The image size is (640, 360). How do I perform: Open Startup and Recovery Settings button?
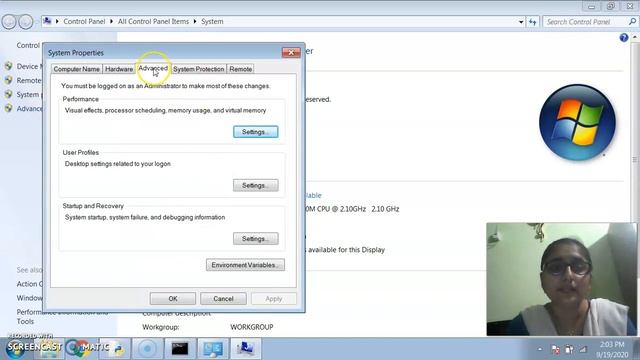pyautogui.click(x=256, y=239)
